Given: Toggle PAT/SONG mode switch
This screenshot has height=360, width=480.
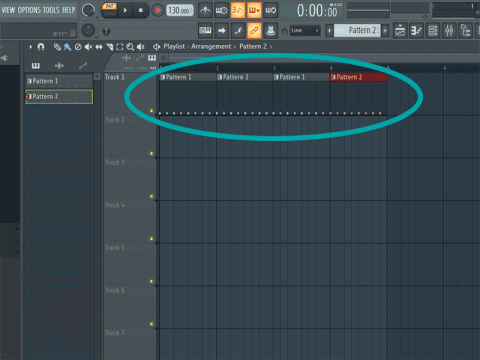Looking at the screenshot, I should (109, 10).
